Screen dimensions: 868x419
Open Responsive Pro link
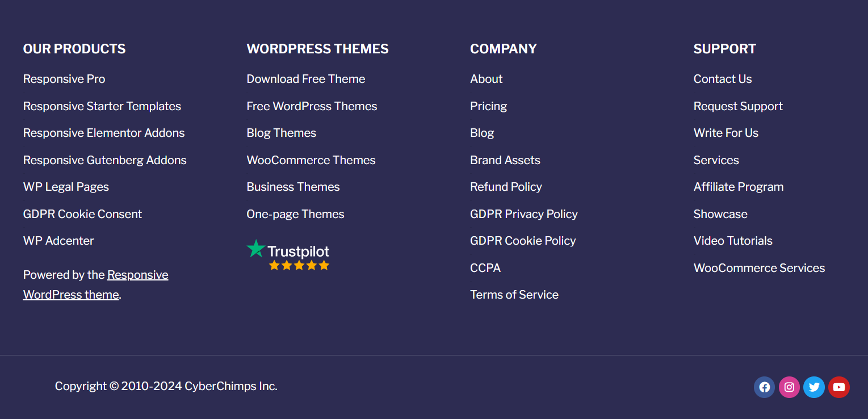64,79
